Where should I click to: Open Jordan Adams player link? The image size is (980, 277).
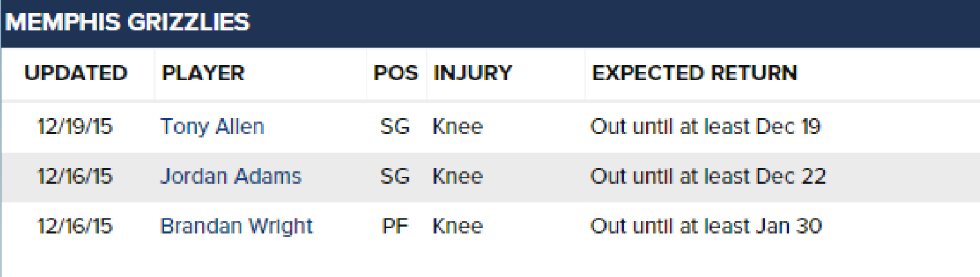(231, 177)
